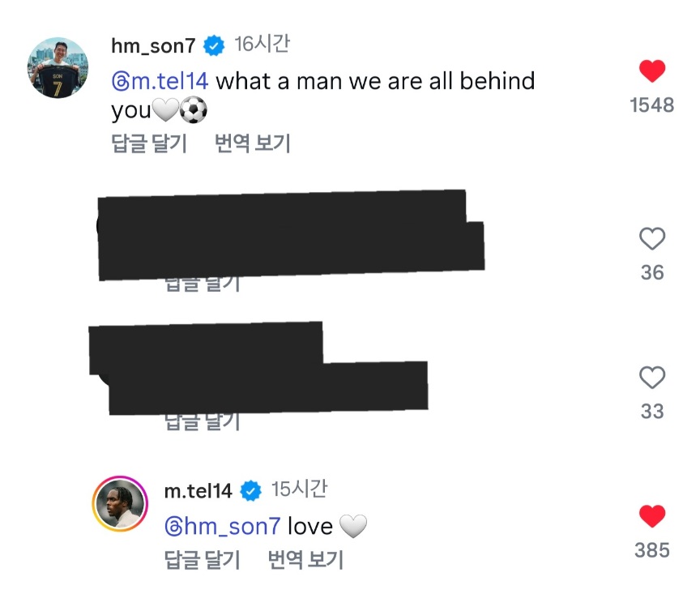Viewport: 700px width, 611px height.
Task: Like the reply that has 36 likes
Action: click(x=652, y=239)
